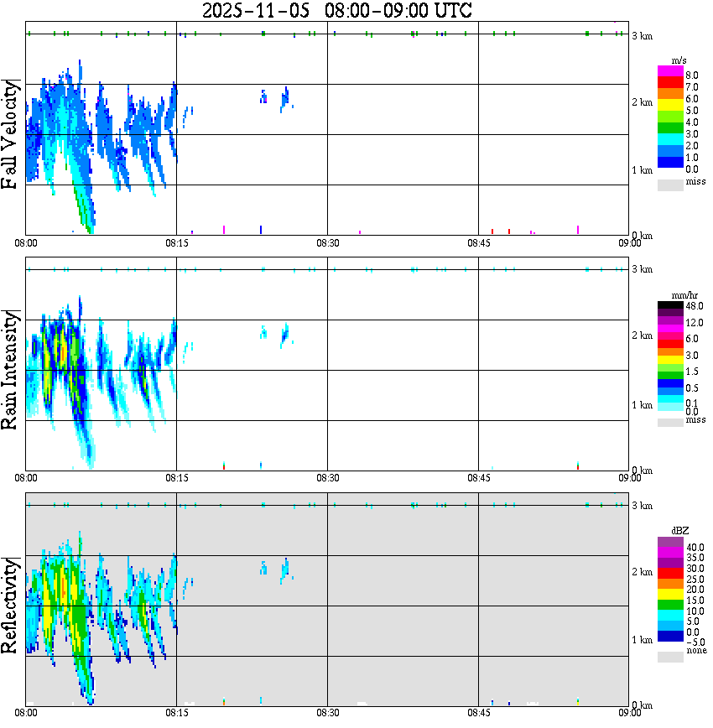
Task: Click the 09:00 tick under Fall Velocity plot
Action: pyautogui.click(x=629, y=243)
